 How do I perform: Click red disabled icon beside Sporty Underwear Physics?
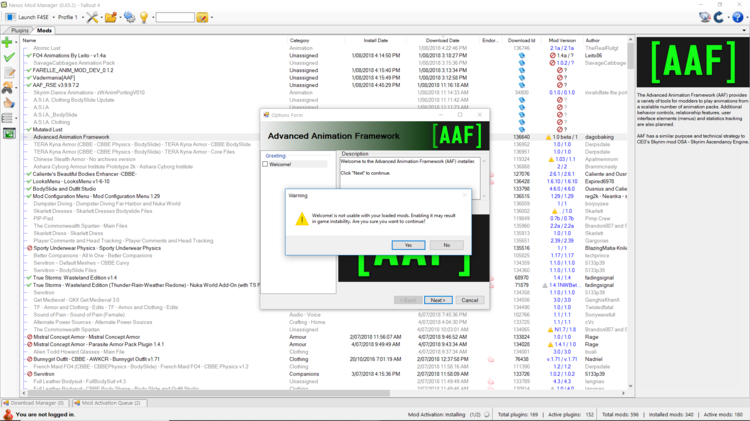[30, 248]
